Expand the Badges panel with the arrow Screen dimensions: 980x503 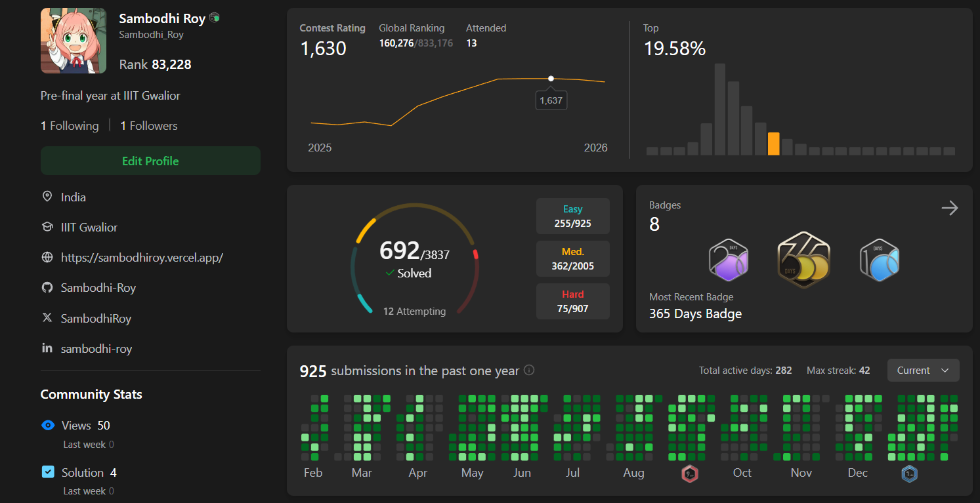(949, 209)
